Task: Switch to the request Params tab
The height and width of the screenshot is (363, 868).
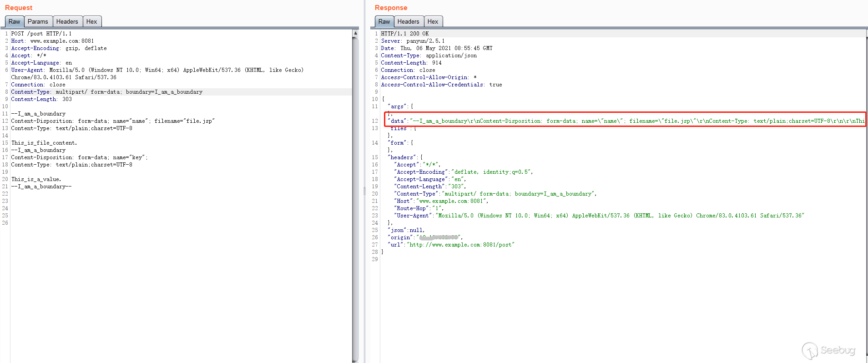Action: 37,21
